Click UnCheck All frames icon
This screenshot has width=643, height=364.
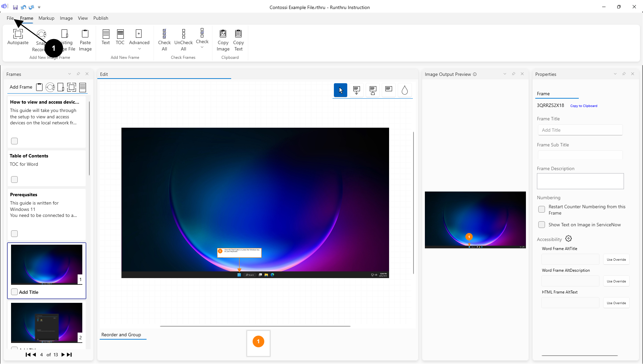(x=183, y=34)
